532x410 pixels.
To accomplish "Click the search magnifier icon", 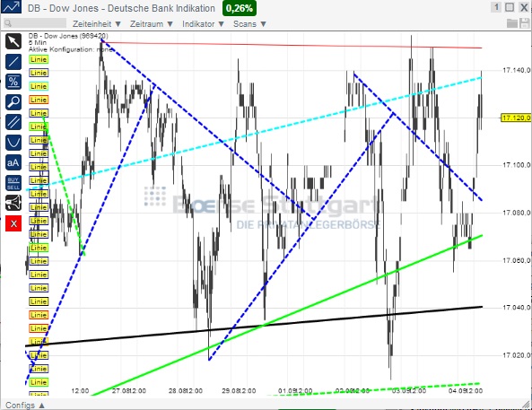I will coord(8,23).
